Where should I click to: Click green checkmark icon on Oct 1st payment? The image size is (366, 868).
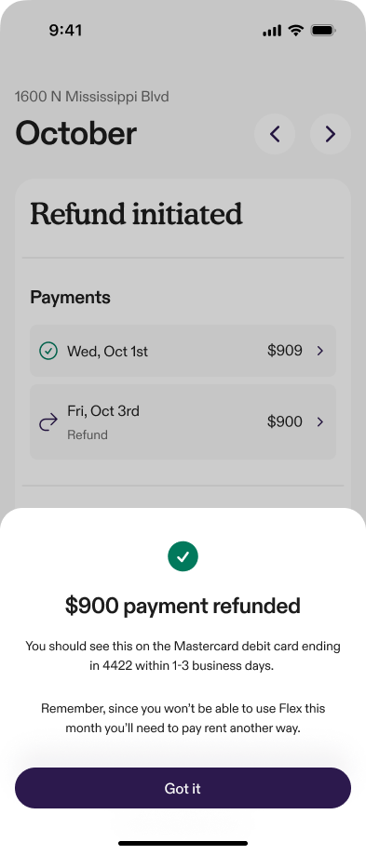point(48,351)
